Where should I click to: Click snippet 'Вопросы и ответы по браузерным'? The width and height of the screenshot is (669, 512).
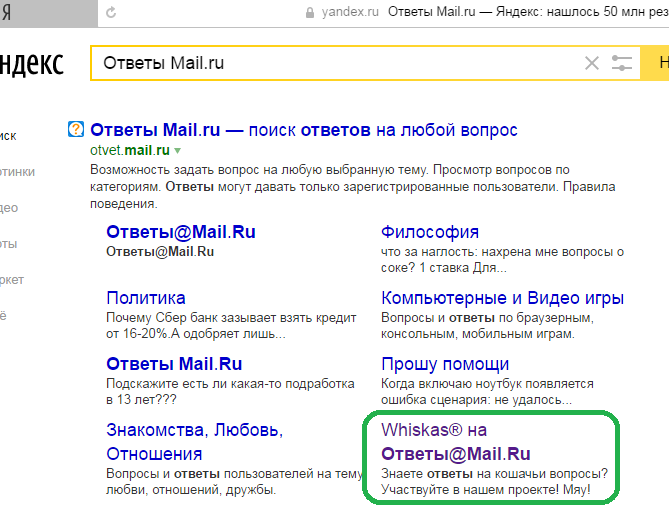pos(487,318)
